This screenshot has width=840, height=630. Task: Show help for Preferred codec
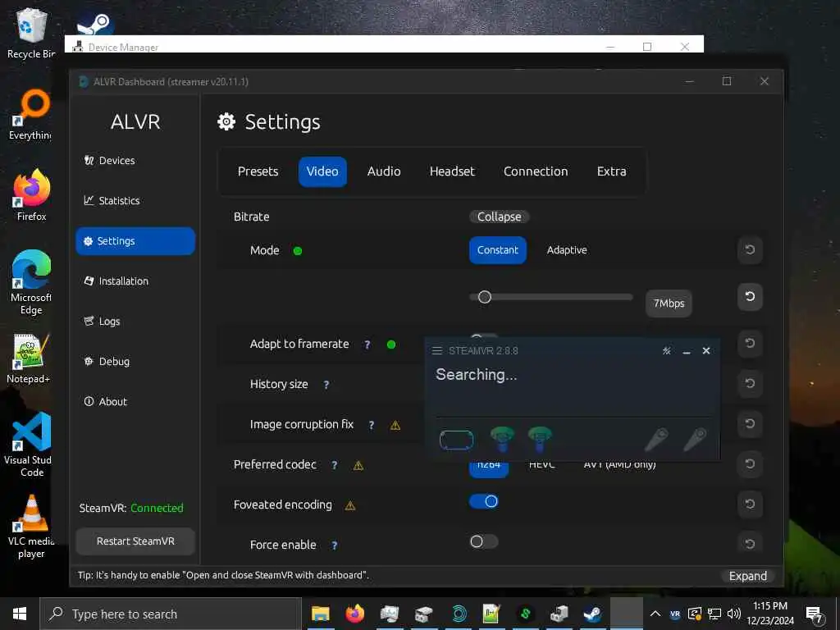coord(335,465)
